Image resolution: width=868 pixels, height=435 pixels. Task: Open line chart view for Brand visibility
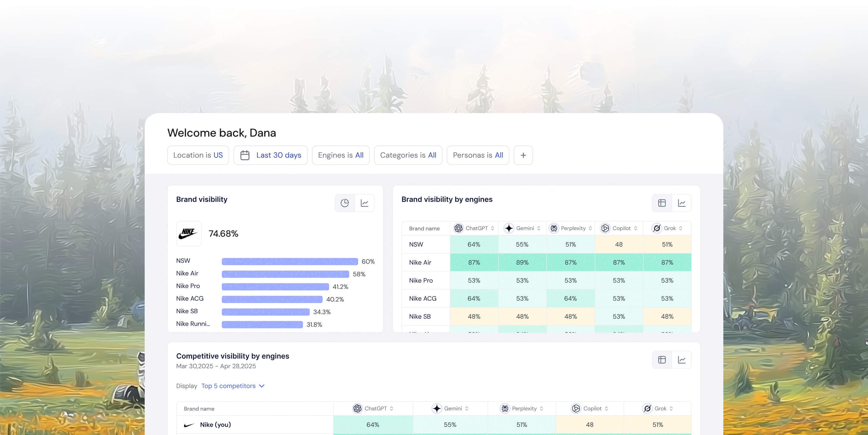pos(365,203)
